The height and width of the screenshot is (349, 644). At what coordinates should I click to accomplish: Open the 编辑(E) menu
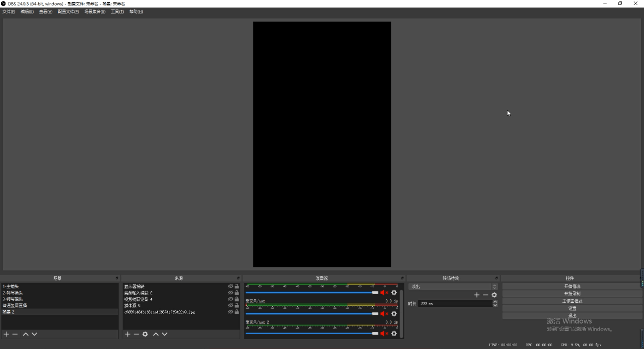coord(27,12)
